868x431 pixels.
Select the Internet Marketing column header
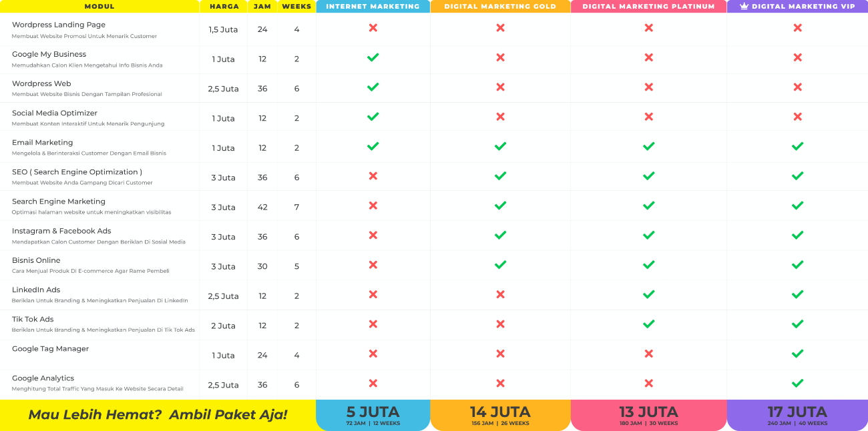[373, 7]
